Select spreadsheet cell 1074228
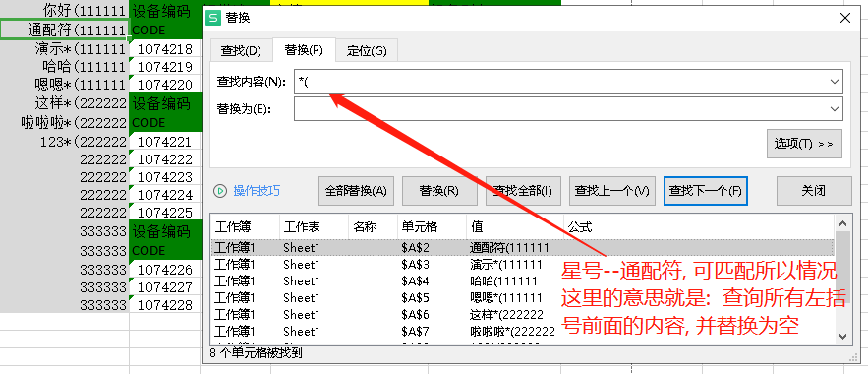The image size is (868, 374). click(165, 305)
